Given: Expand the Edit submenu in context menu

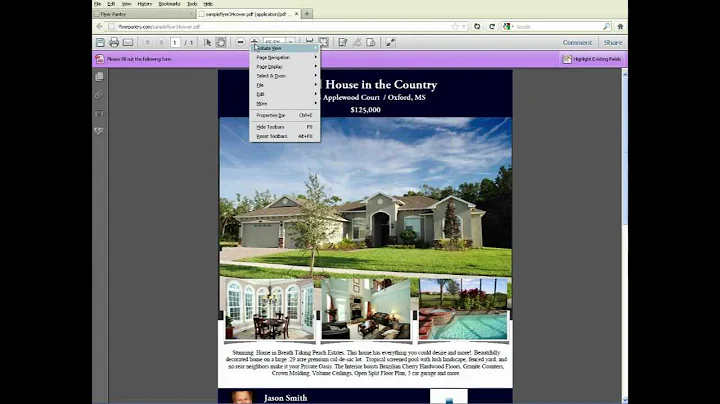Looking at the screenshot, I should (x=285, y=94).
